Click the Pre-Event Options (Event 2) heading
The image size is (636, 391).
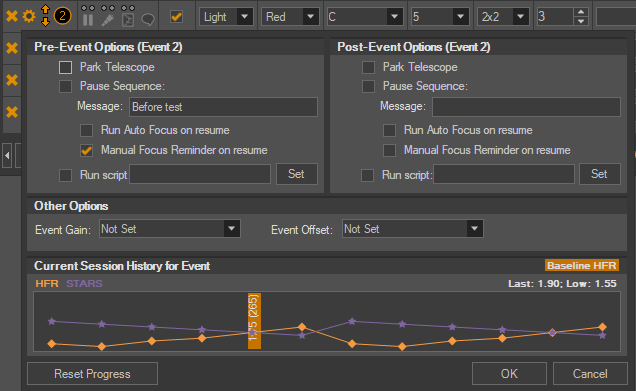[x=108, y=47]
